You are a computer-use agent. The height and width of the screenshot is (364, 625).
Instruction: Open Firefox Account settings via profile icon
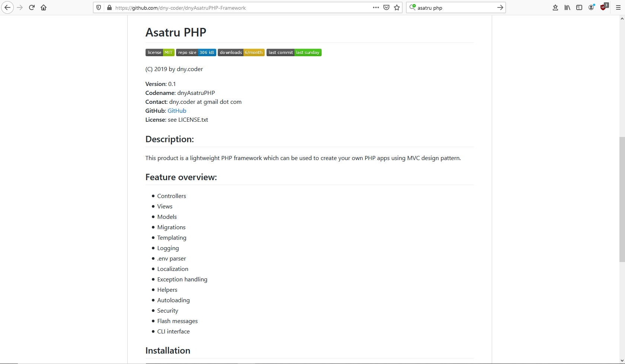pos(591,7)
